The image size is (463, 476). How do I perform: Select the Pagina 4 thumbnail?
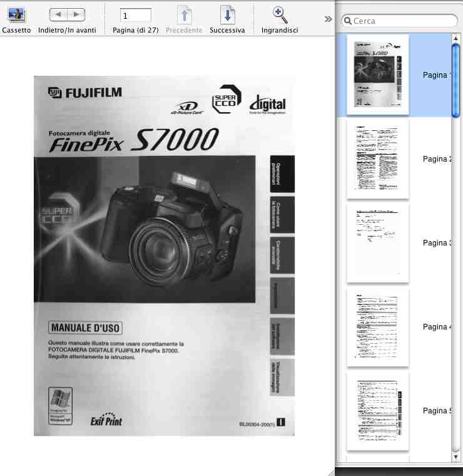378,326
